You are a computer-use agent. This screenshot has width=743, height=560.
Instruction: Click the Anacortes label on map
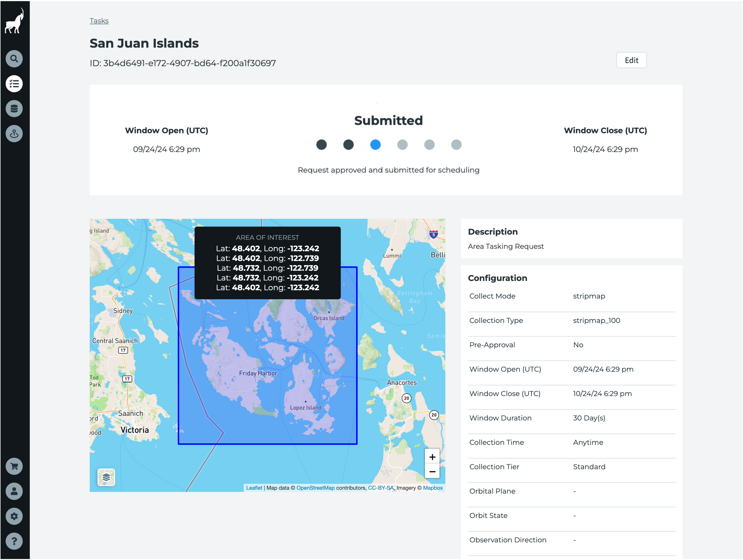(402, 383)
